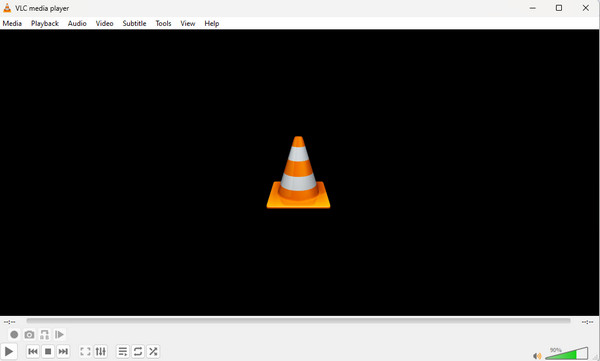Take a snapshot with camera icon
Screen dimensions: 600x361
pyautogui.click(x=29, y=335)
